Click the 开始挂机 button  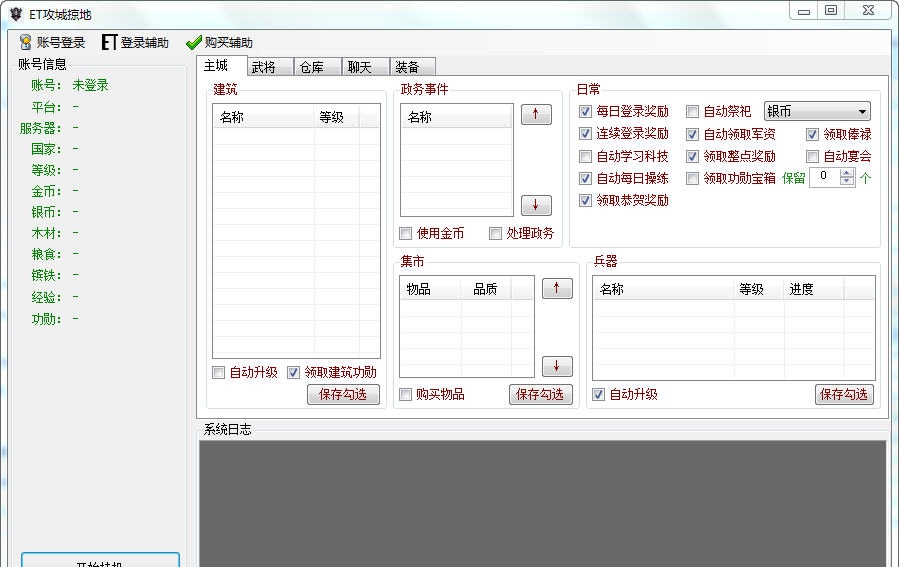pos(100,561)
